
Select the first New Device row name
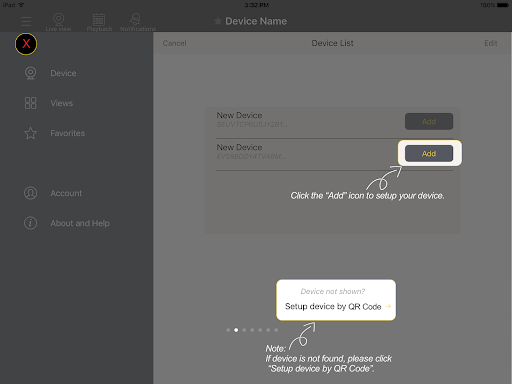(239, 115)
